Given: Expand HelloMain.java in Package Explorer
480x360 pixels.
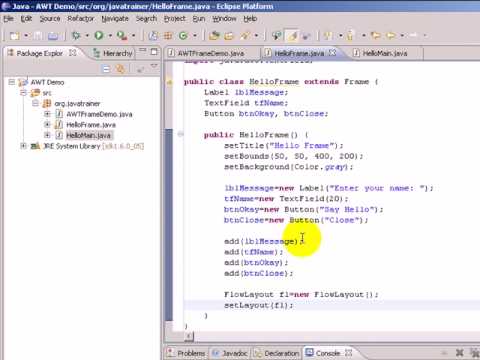Looking at the screenshot, I should pyautogui.click(x=47, y=135).
